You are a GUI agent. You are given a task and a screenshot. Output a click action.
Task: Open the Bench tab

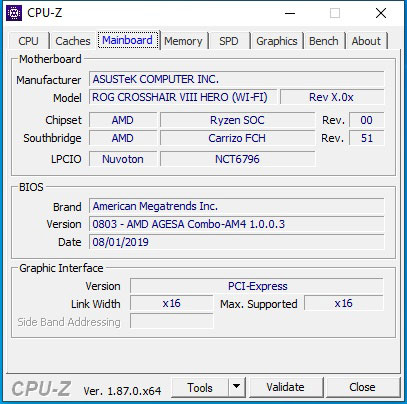pos(324,41)
